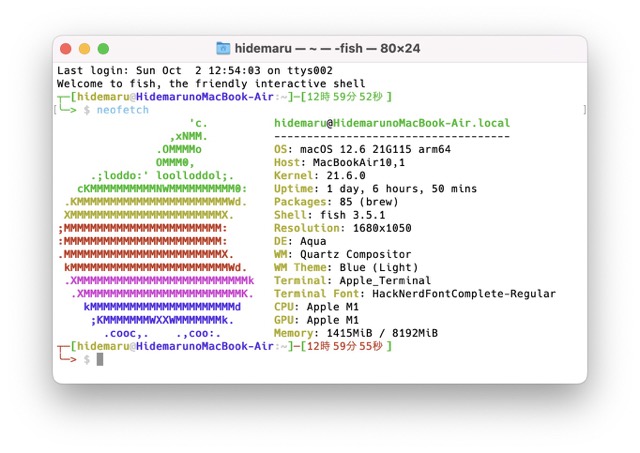Click 'hidemaru@HidemarunoMacBook-Air.local' header text
This screenshot has width=640, height=453.
point(392,123)
